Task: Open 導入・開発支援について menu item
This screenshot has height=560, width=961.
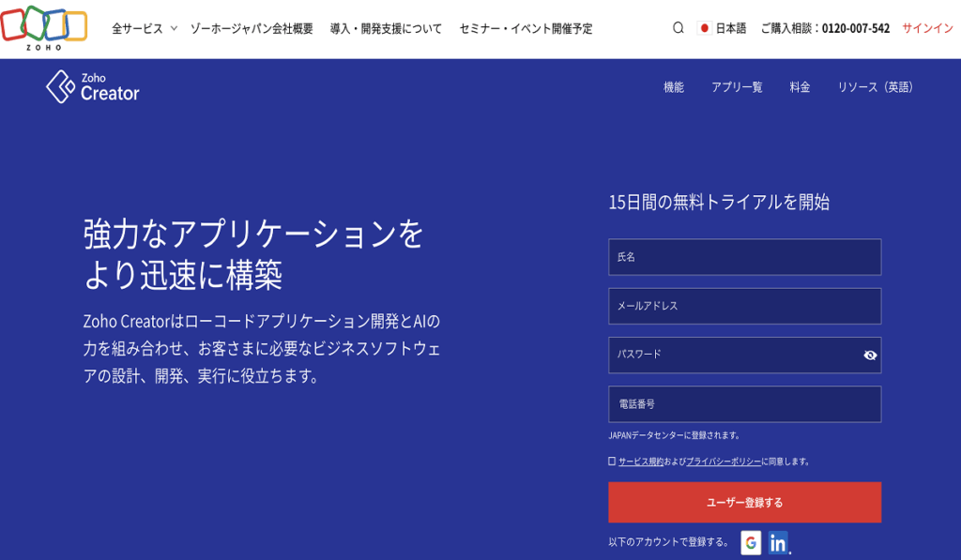Action: (x=386, y=28)
